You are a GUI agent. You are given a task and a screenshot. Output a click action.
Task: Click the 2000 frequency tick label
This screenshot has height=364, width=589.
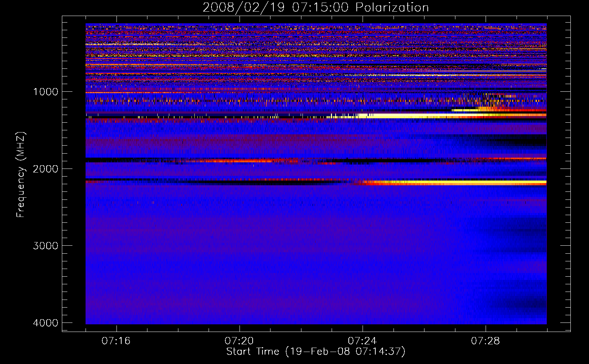click(x=46, y=169)
